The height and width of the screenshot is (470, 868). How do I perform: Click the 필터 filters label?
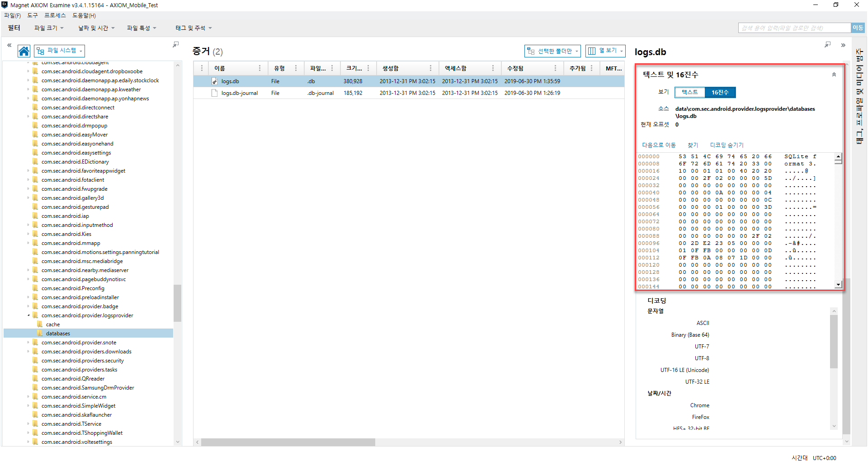point(14,28)
